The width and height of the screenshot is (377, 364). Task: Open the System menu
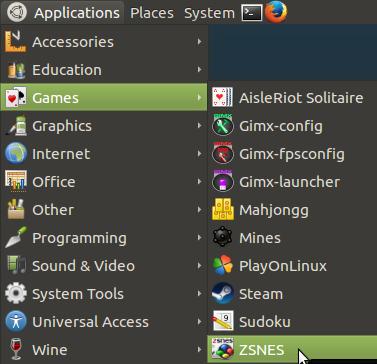(209, 13)
